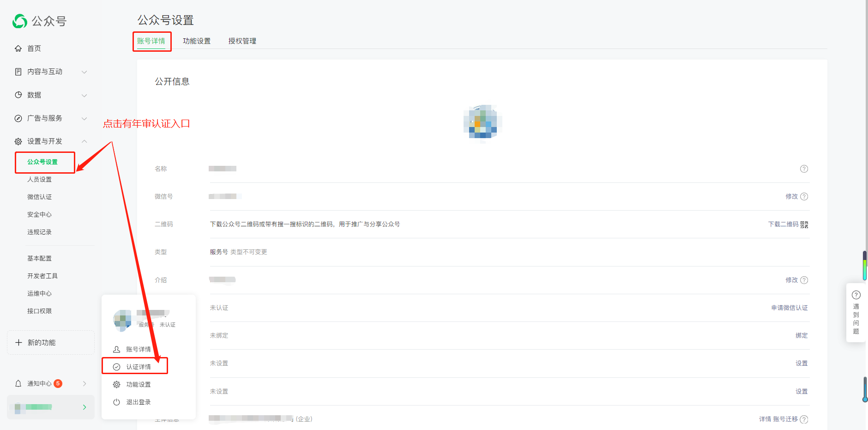The image size is (868, 430).
Task: Select 认证详情 in account popup menu
Action: tap(138, 367)
